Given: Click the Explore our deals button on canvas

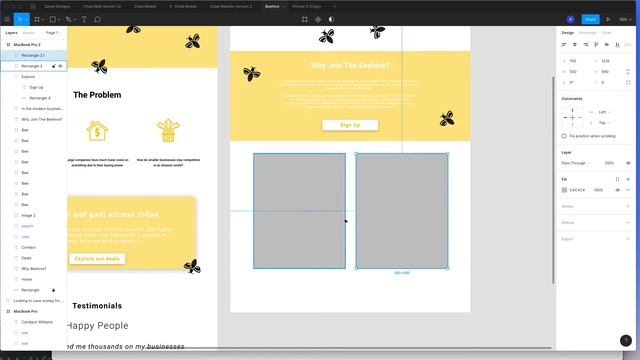Looking at the screenshot, I should [x=97, y=259].
